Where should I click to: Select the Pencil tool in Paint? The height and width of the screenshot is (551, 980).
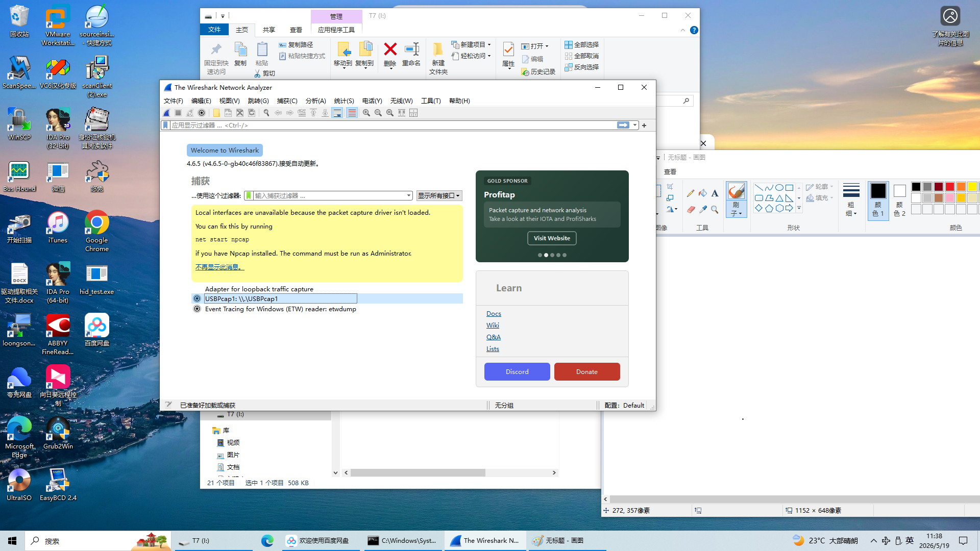coord(691,193)
